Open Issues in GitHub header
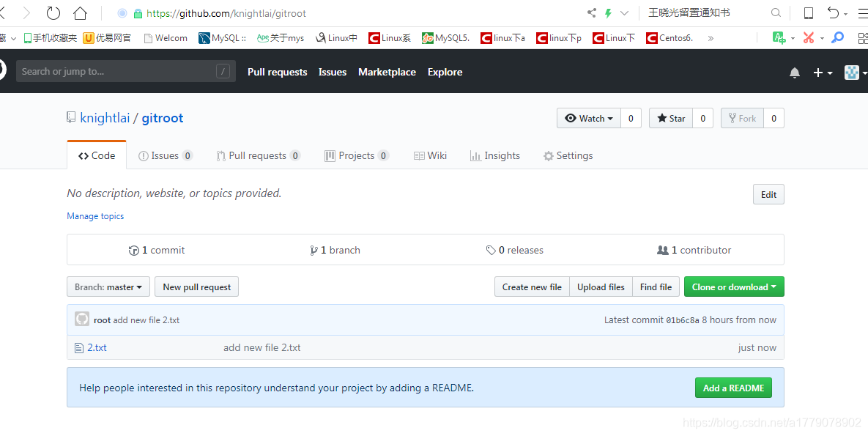Viewport: 868px width, 436px height. point(333,72)
